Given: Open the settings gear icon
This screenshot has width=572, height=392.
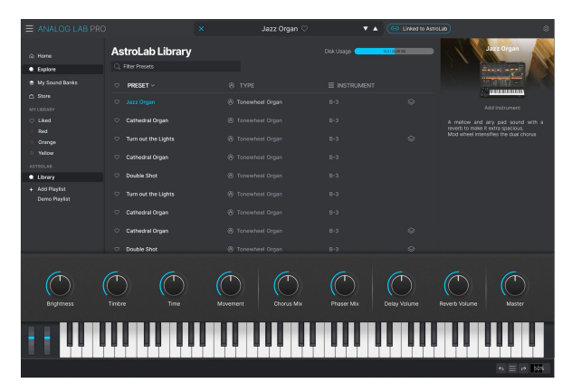Looking at the screenshot, I should pos(546,28).
